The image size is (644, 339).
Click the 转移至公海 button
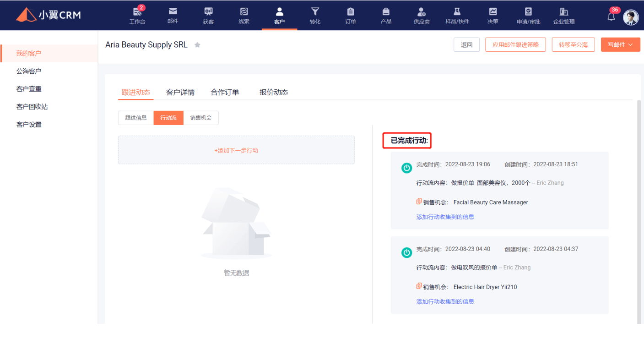pyautogui.click(x=573, y=45)
